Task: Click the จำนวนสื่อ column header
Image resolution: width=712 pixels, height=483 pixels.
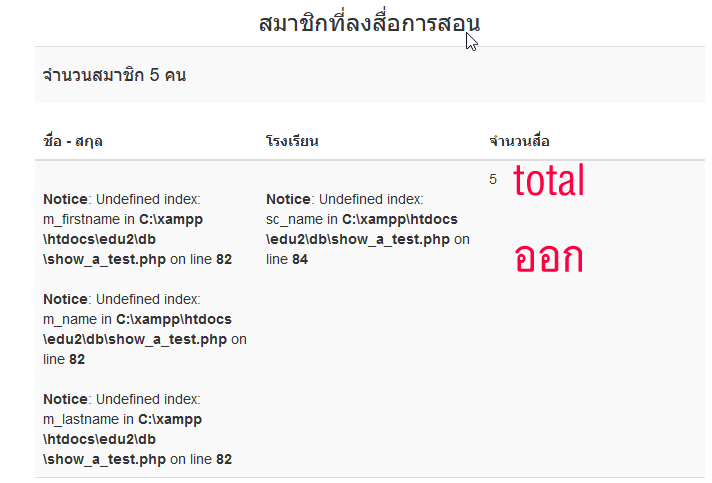Action: 519,141
